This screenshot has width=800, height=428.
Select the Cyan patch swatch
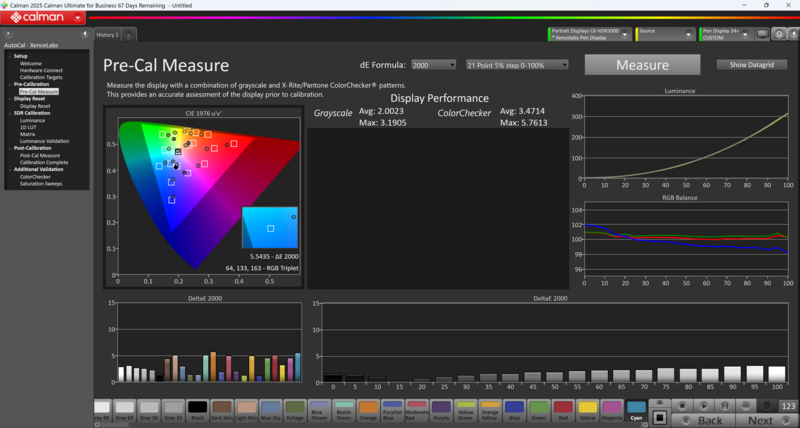[636, 411]
